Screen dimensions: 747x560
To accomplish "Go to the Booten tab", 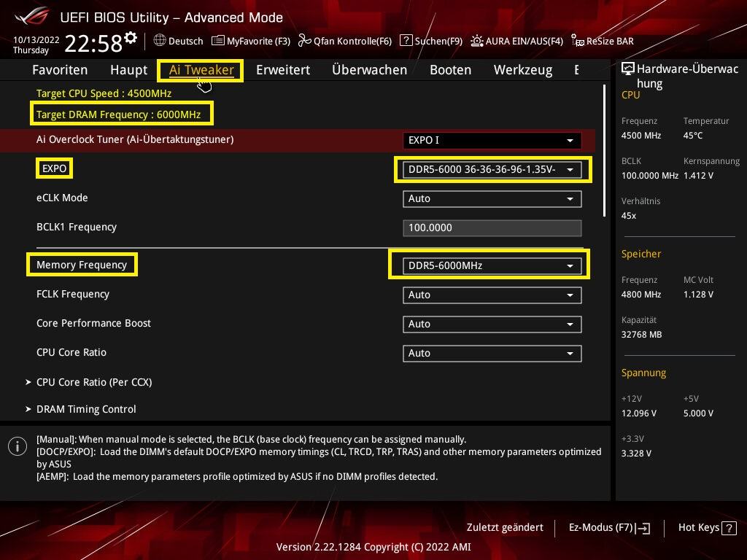I will (x=451, y=70).
